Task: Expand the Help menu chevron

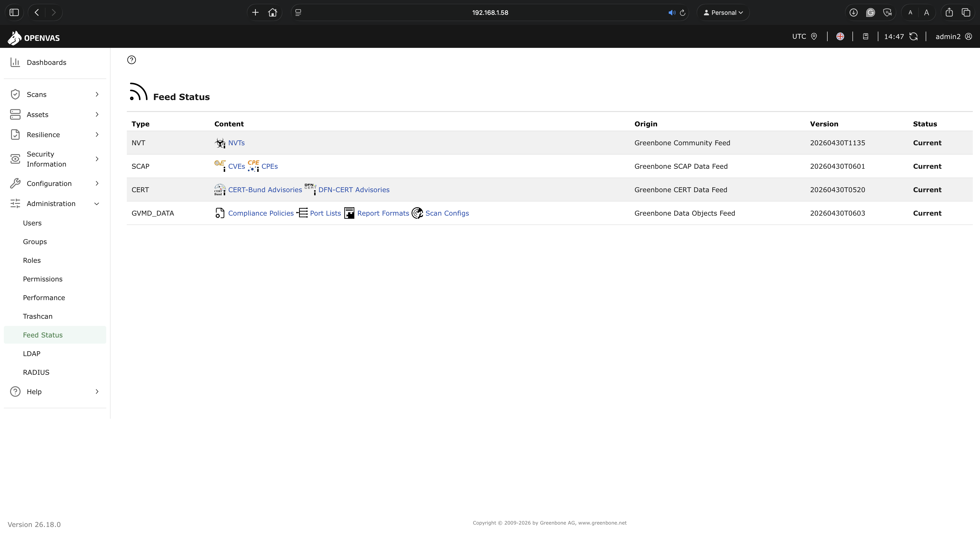Action: pos(97,392)
